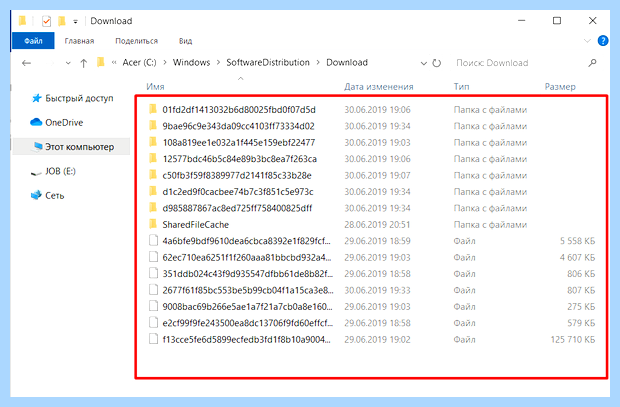Image resolution: width=620 pixels, height=407 pixels.
Task: Switch to the Вид ribbon tab
Action: pos(185,41)
